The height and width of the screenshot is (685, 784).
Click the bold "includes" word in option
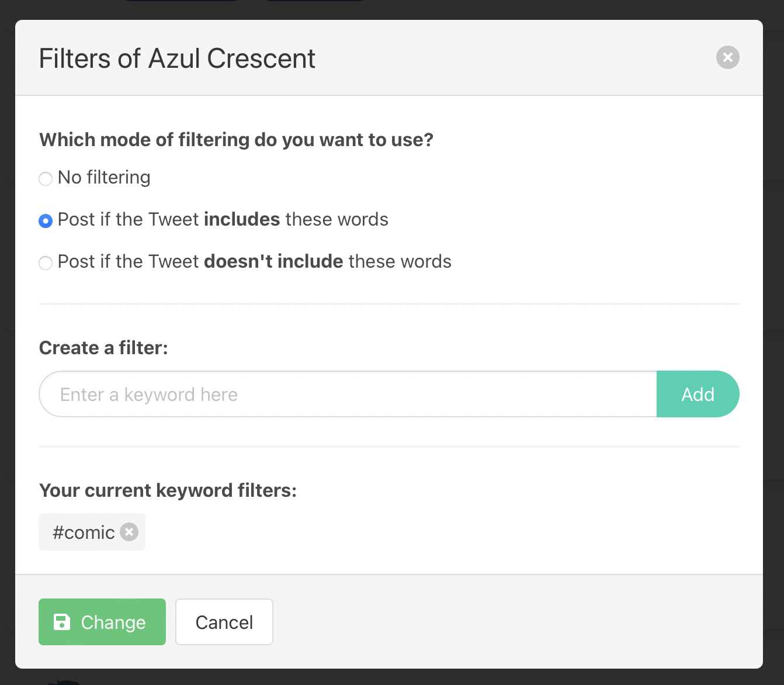point(242,219)
